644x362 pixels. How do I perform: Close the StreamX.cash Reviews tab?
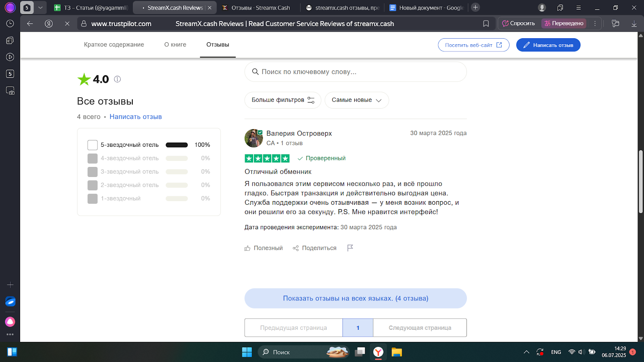point(210,8)
